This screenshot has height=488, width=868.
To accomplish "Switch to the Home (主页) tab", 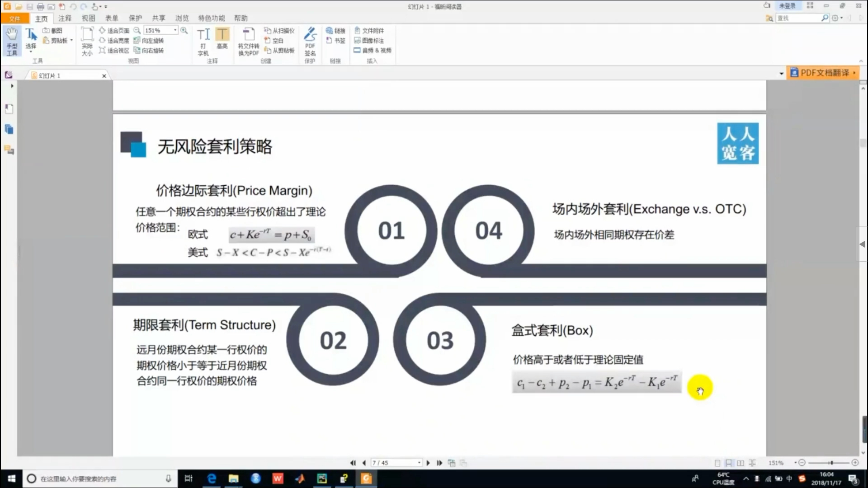I will 41,19.
